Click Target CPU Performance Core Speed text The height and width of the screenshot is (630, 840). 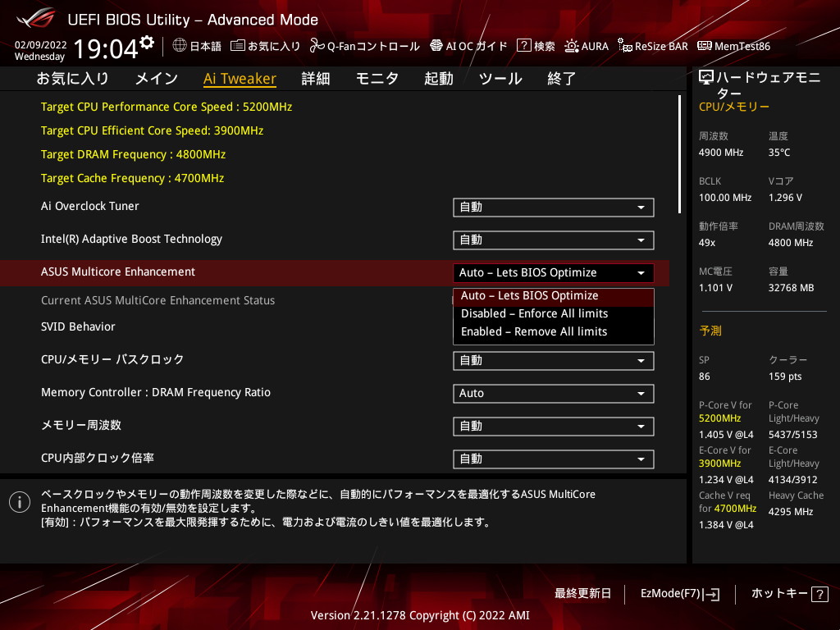click(167, 107)
